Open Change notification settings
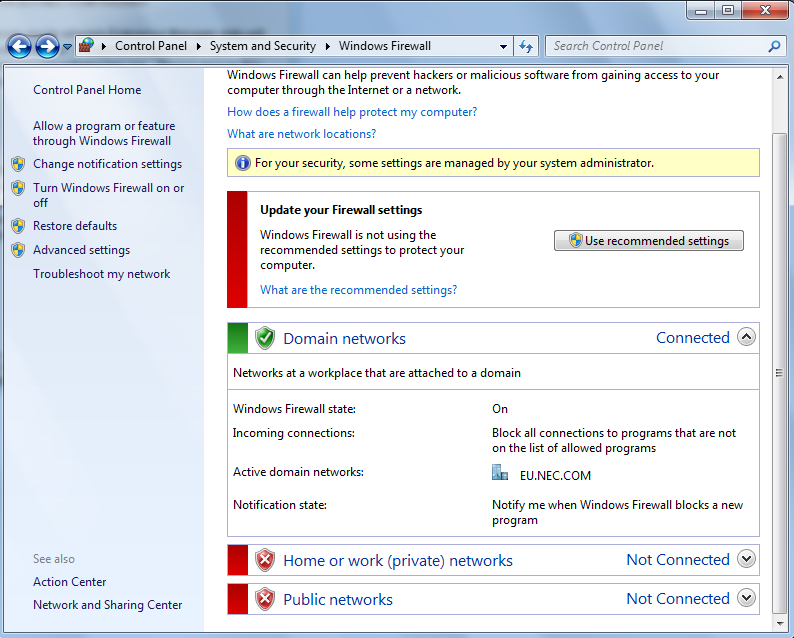The height and width of the screenshot is (638, 794). pos(107,164)
